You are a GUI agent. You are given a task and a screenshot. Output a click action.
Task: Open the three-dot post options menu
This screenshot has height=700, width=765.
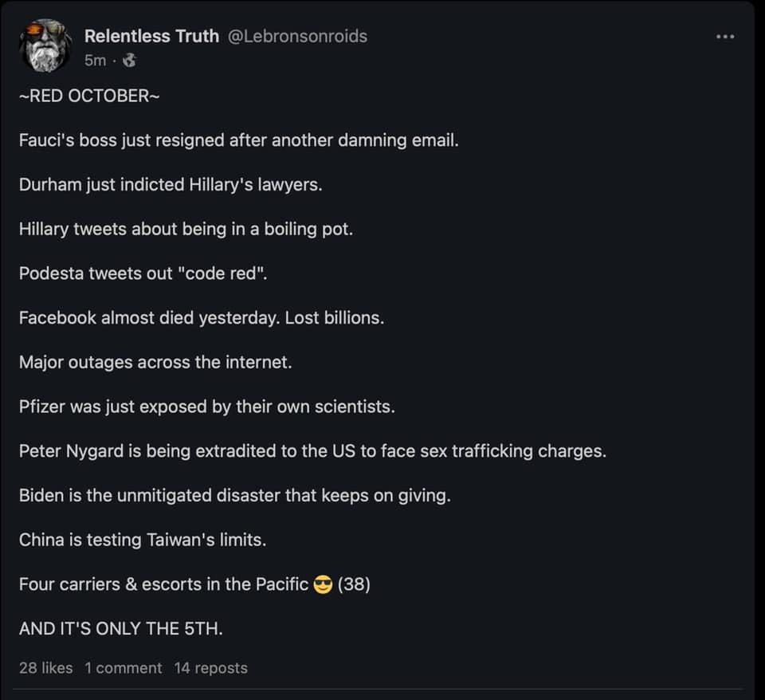tap(724, 37)
